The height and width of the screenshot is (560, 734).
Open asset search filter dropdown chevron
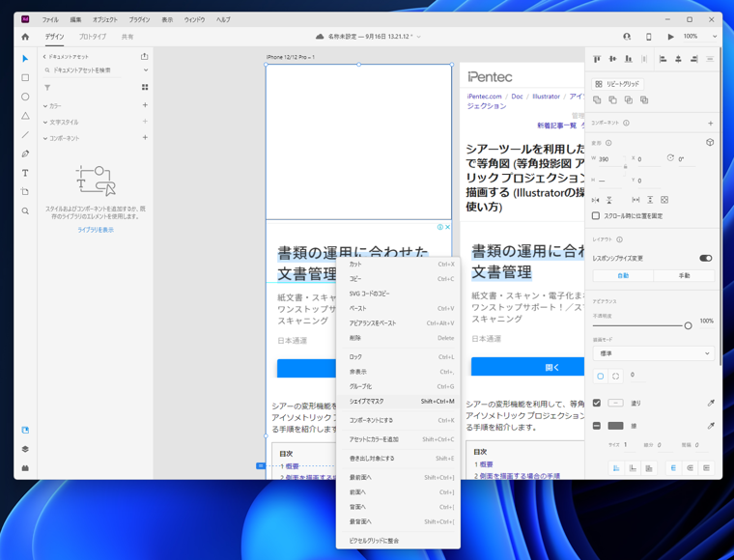click(x=146, y=70)
